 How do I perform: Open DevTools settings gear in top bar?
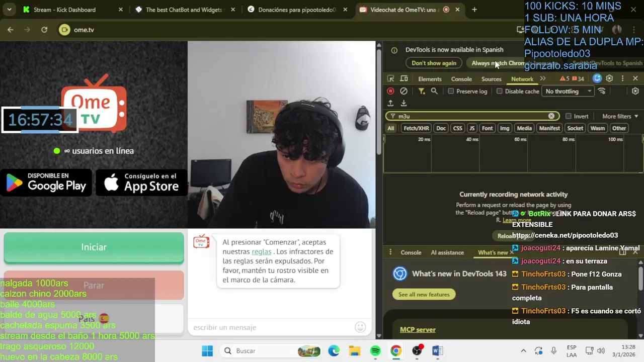coord(609,78)
